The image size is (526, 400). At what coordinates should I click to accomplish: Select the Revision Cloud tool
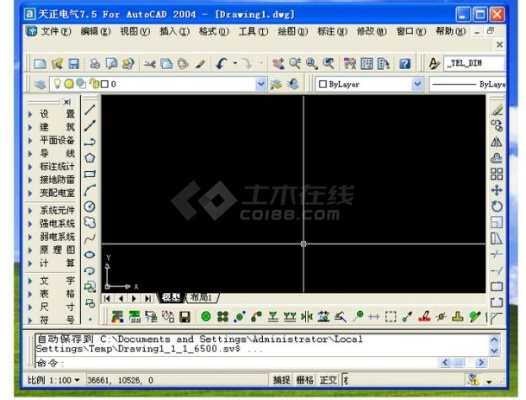(x=90, y=222)
